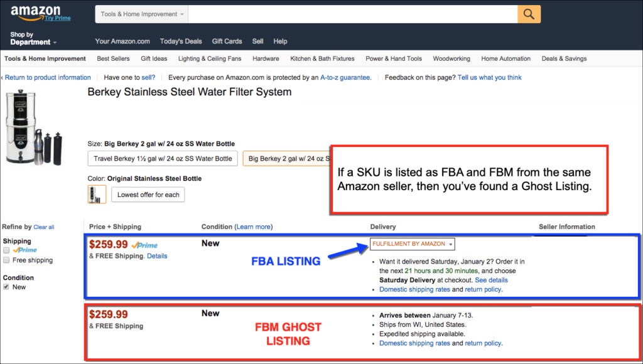Click Return to product information link

48,77
